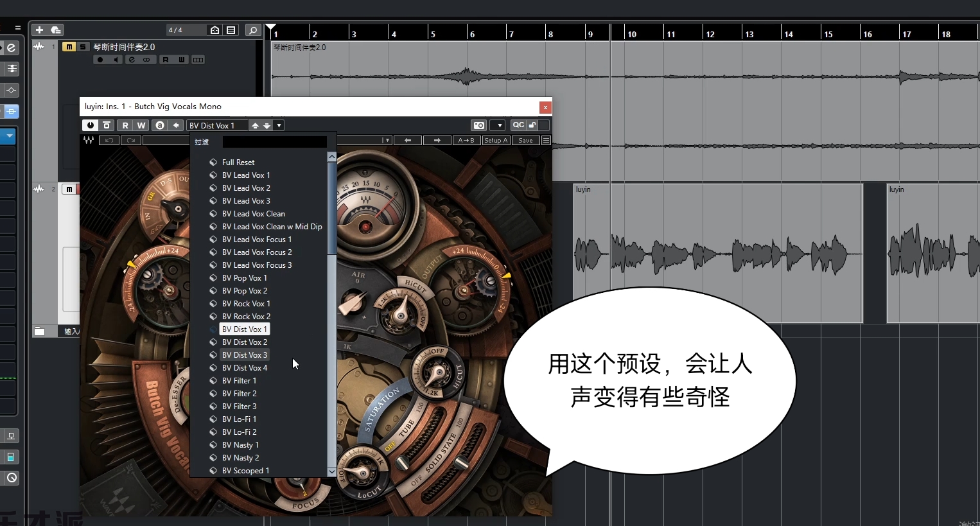Select BV Rock Vox 1 preset
The image size is (980, 526).
coord(246,304)
